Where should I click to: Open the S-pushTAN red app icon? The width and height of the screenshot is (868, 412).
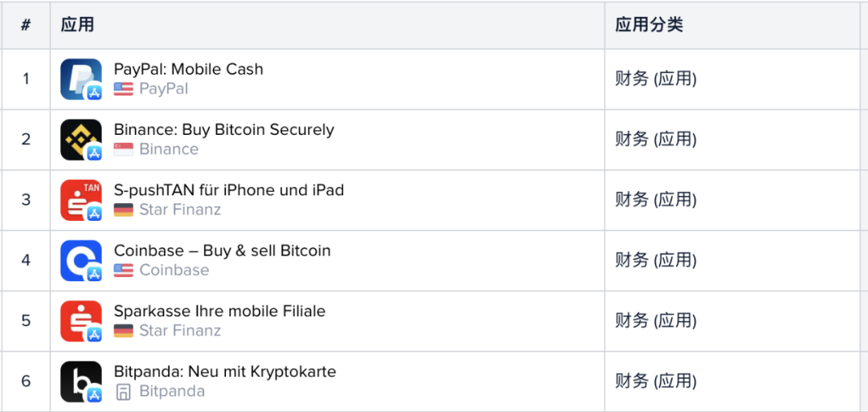[81, 200]
